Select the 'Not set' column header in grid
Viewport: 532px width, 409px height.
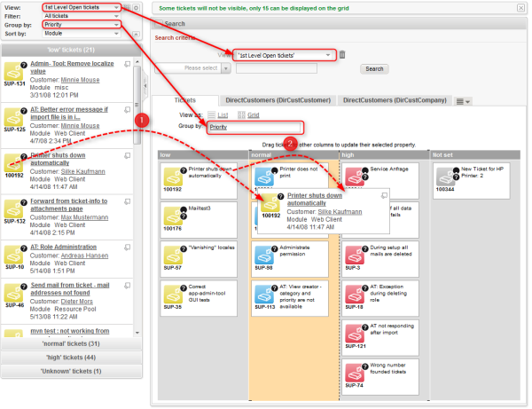[475, 154]
